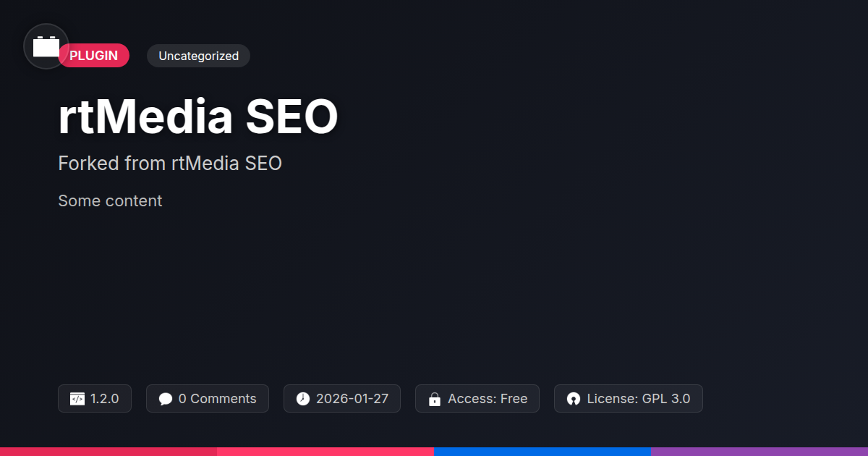Click the rtMedia SEO title
The width and height of the screenshot is (868, 456).
coord(198,117)
